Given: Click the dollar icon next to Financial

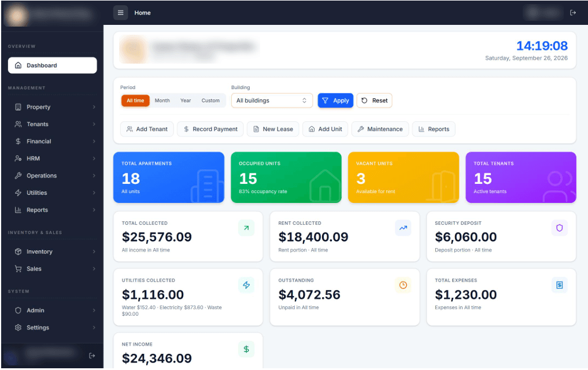Looking at the screenshot, I should tap(18, 141).
